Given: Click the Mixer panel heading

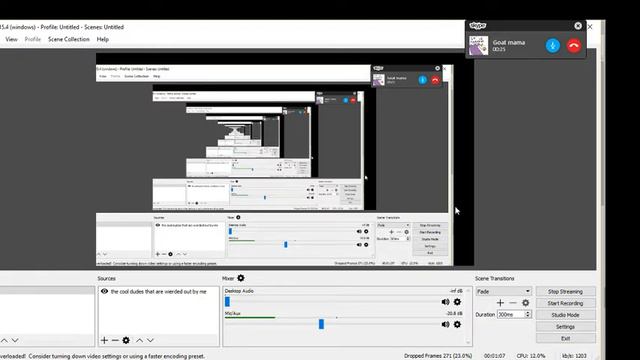Looking at the screenshot, I should click(228, 278).
